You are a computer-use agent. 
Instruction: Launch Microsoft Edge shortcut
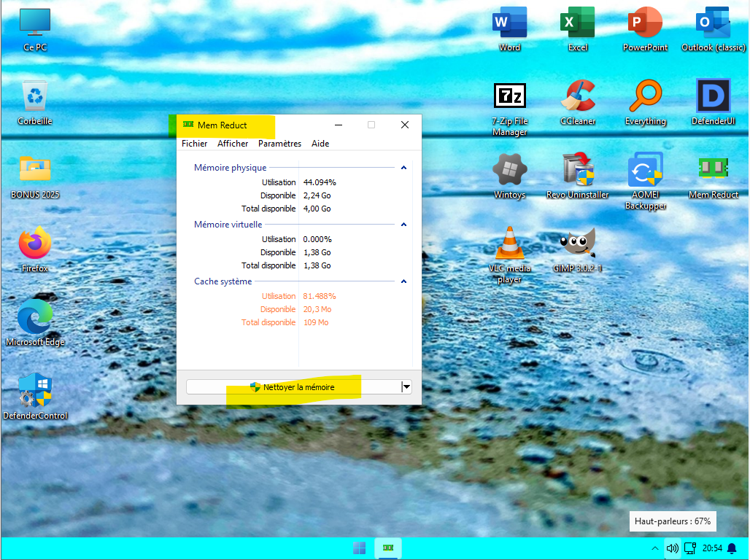[35, 323]
